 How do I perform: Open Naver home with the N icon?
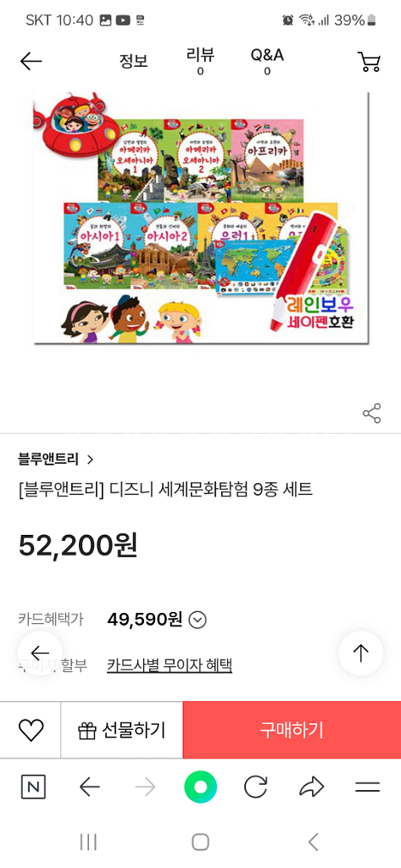point(34,787)
